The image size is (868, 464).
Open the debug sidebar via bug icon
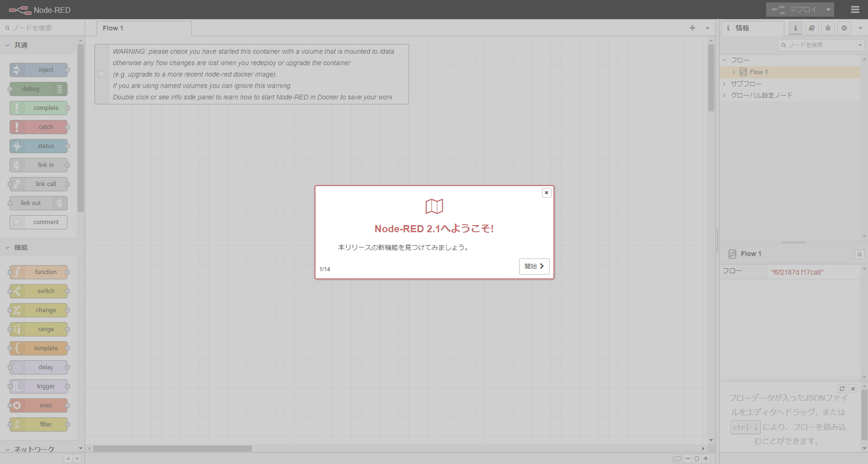pos(828,28)
